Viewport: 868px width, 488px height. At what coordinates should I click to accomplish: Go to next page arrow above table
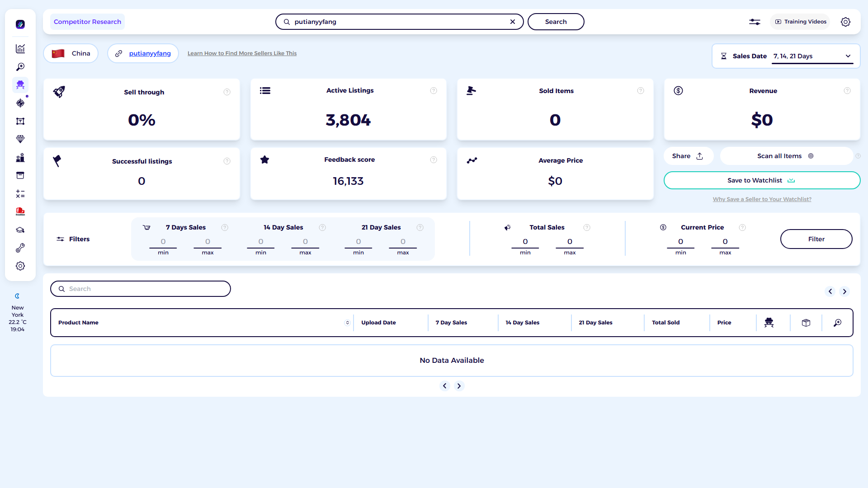click(844, 291)
